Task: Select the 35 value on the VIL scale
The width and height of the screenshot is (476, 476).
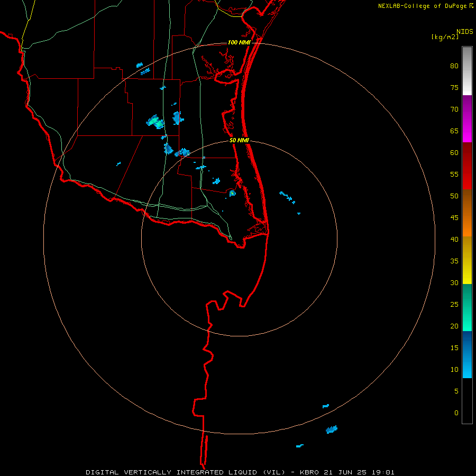Action: pyautogui.click(x=454, y=261)
